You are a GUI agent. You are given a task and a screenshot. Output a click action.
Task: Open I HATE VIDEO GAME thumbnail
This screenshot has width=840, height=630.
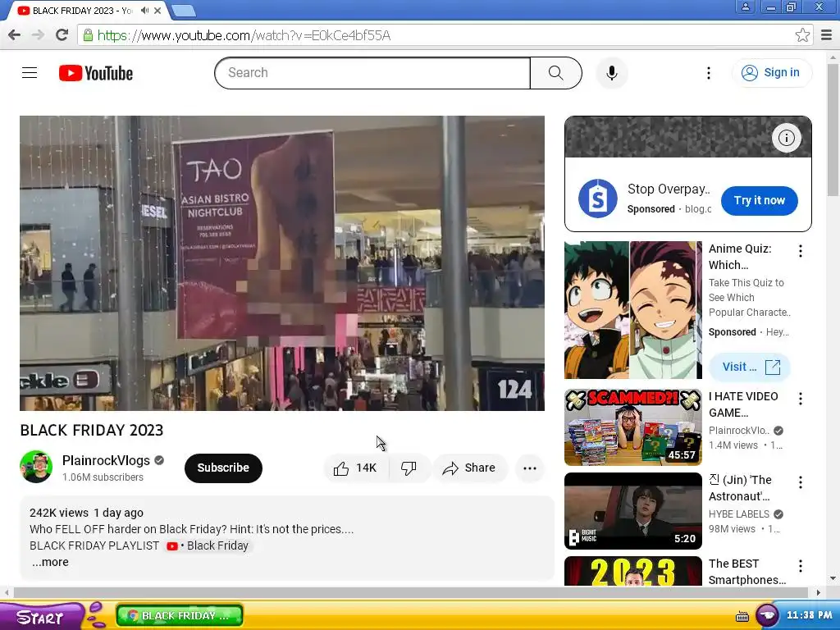coord(633,427)
